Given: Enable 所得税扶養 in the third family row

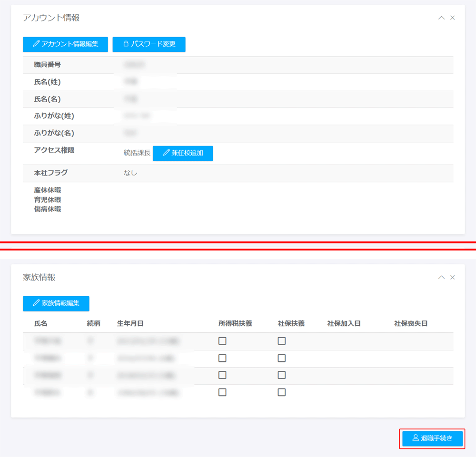Looking at the screenshot, I should click(x=222, y=375).
